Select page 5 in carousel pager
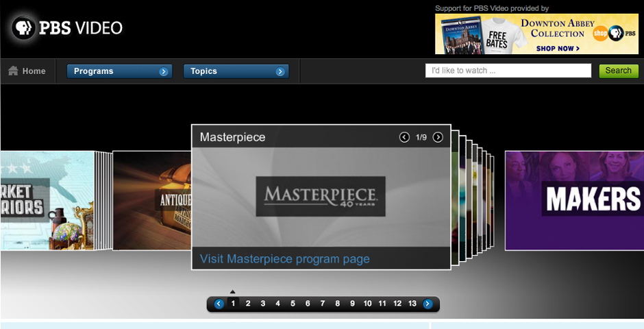The width and height of the screenshot is (644, 329). tap(293, 304)
